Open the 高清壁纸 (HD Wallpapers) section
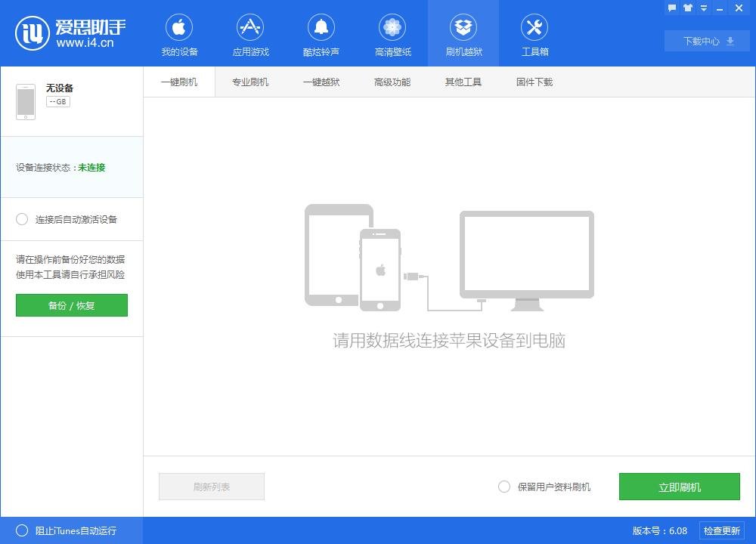Image resolution: width=756 pixels, height=544 pixels. click(x=392, y=33)
